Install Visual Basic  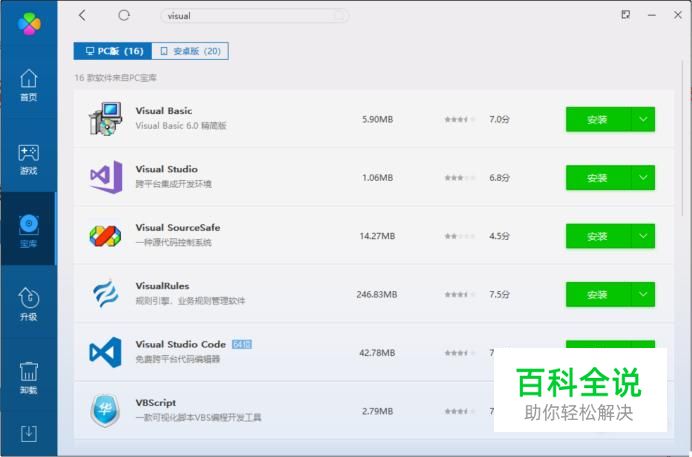point(598,119)
